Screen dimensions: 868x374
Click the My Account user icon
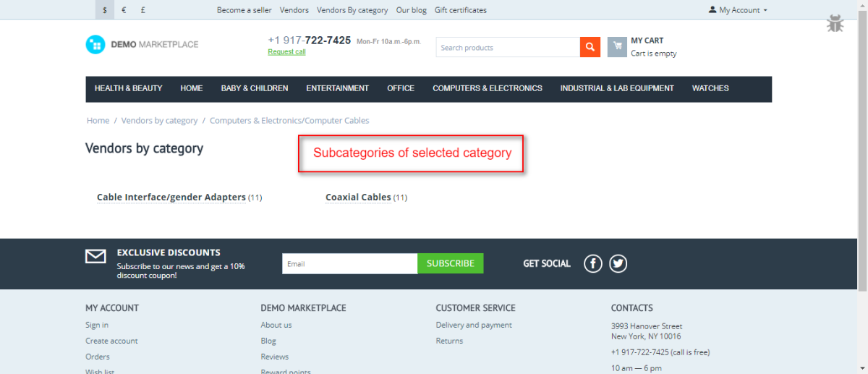[x=712, y=10]
